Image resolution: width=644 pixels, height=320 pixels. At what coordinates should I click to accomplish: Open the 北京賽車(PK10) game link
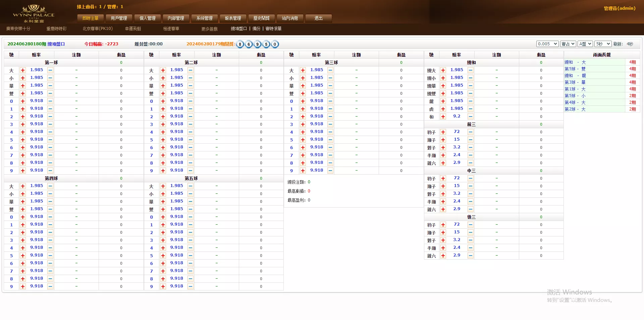pos(98,29)
